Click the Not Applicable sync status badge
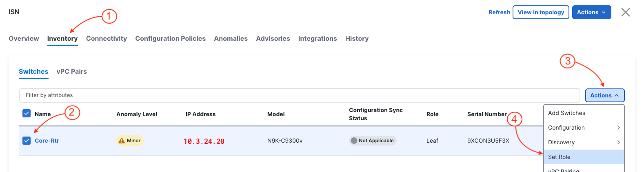 point(372,141)
